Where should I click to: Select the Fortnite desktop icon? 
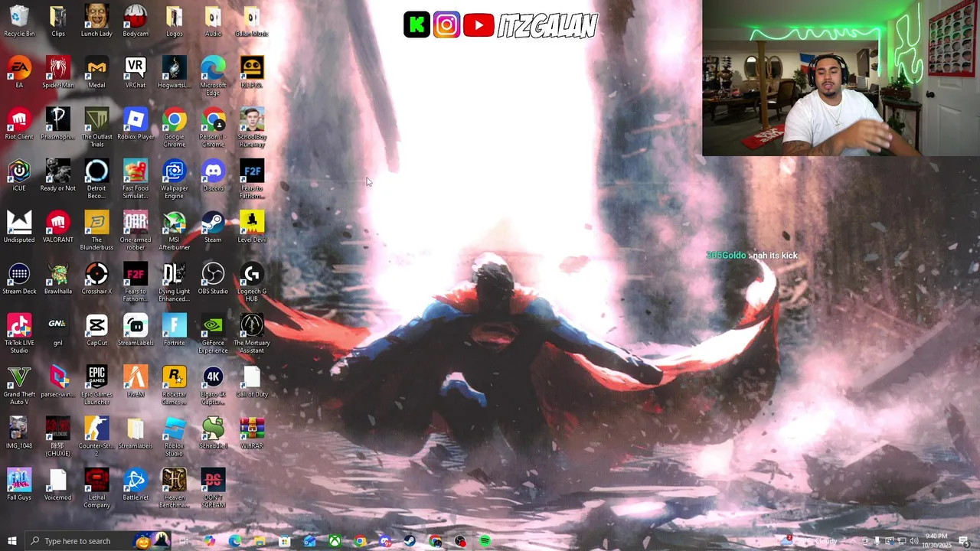175,330
